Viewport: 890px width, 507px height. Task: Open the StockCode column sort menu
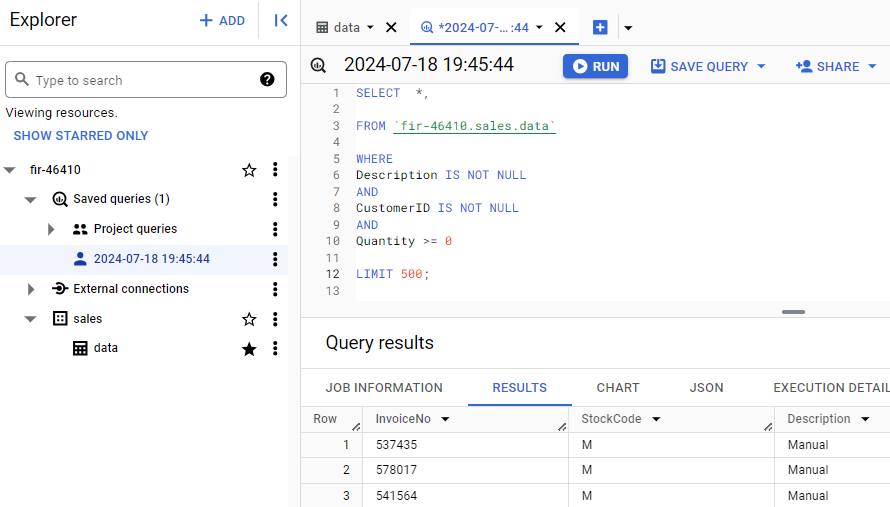tap(656, 419)
